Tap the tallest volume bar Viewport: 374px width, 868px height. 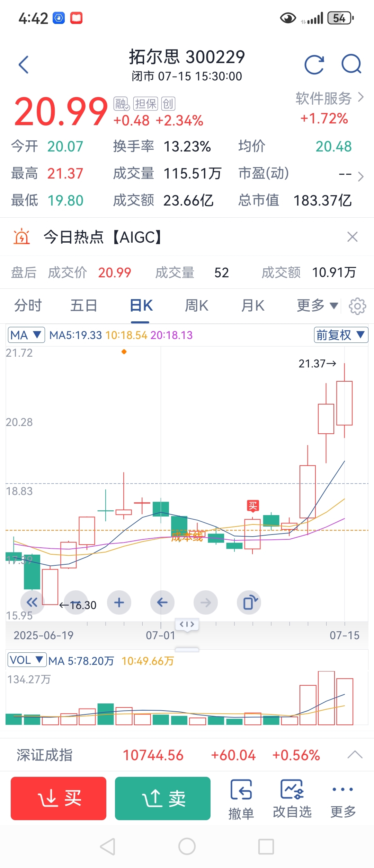(326, 698)
